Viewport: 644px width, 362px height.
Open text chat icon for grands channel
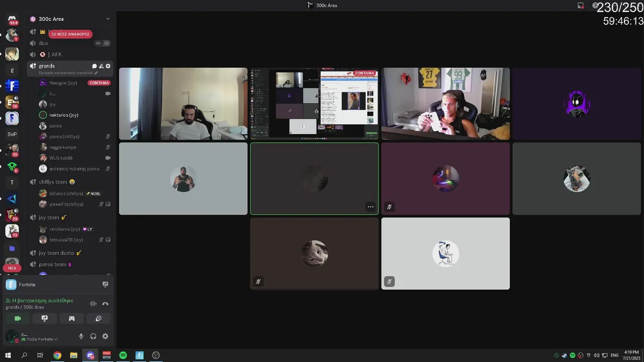click(x=94, y=66)
